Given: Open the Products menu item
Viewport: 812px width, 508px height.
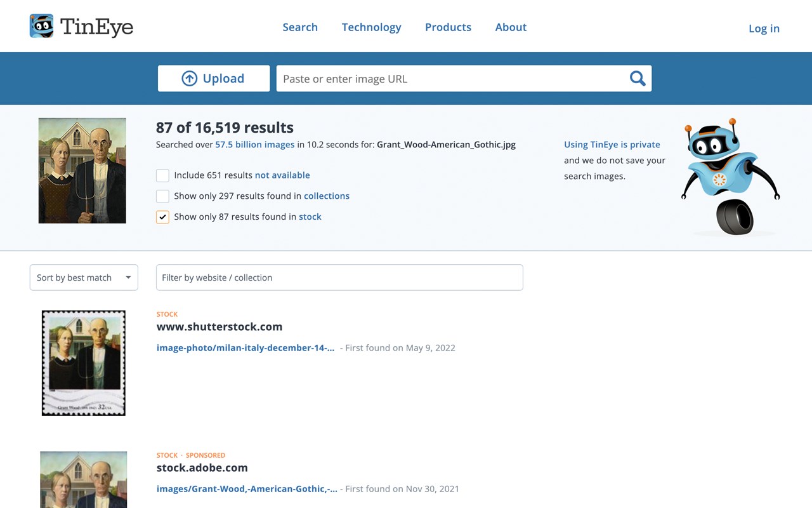Looking at the screenshot, I should coord(448,27).
